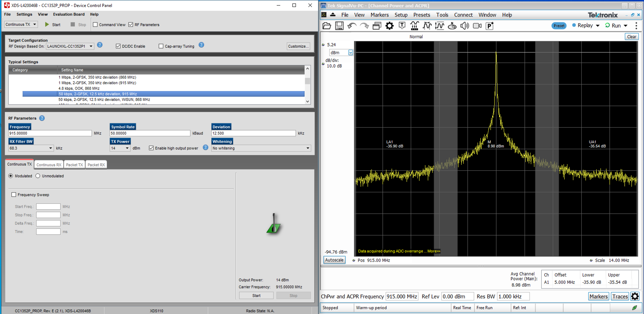644x314 pixels.
Task: Click the green pen status icon in SignalVu
Action: pyautogui.click(x=634, y=308)
